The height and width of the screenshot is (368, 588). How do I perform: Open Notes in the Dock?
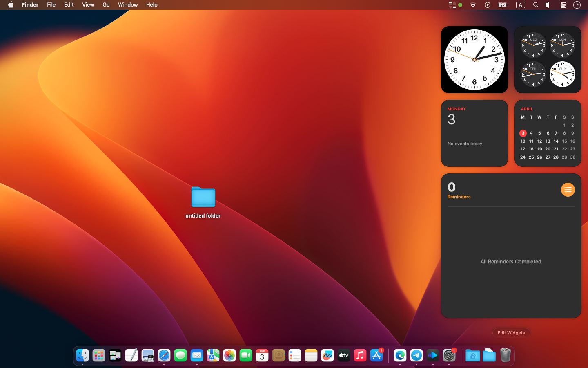point(311,355)
